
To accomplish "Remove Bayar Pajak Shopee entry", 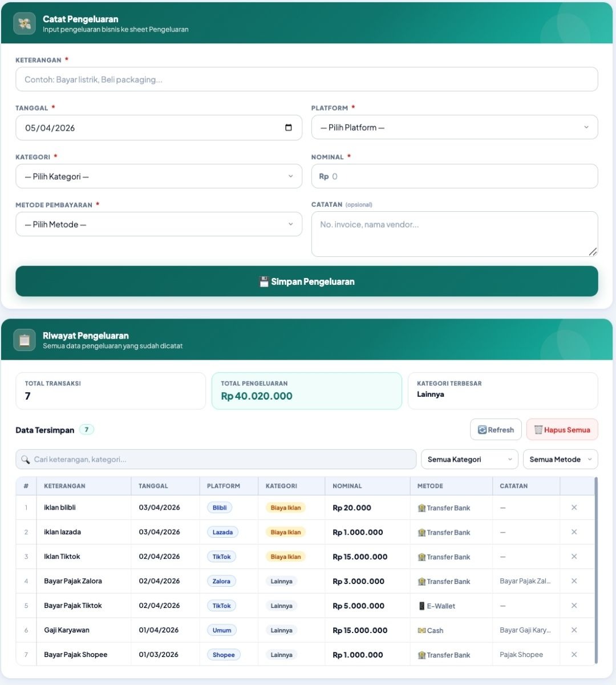I will click(574, 655).
